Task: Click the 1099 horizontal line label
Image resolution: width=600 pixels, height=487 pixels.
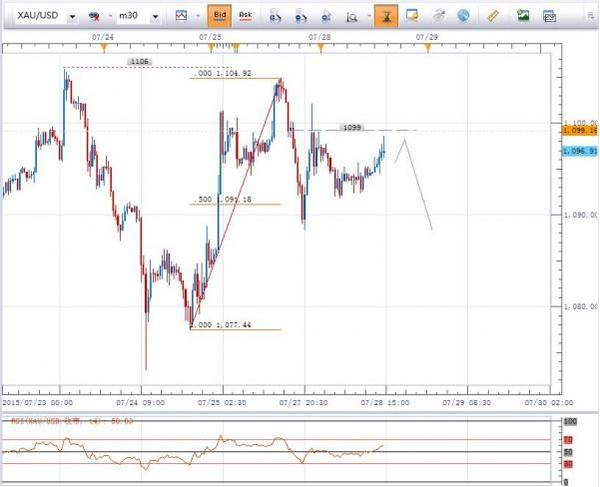Action: tap(351, 127)
